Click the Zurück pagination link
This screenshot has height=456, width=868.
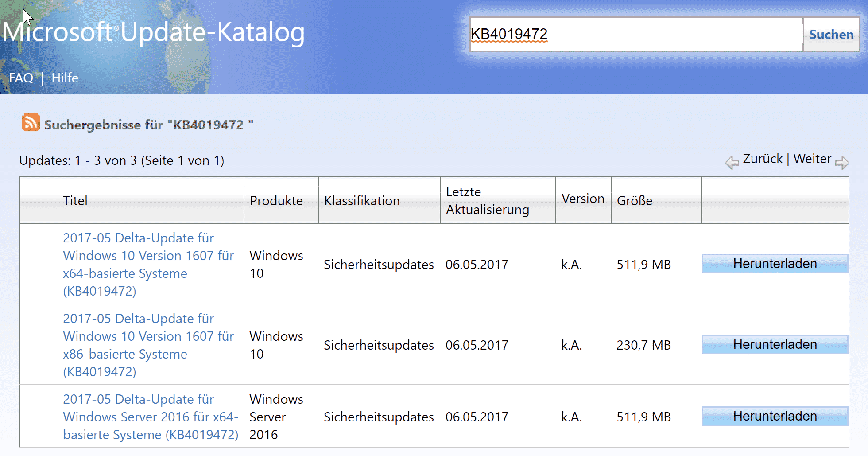(763, 159)
